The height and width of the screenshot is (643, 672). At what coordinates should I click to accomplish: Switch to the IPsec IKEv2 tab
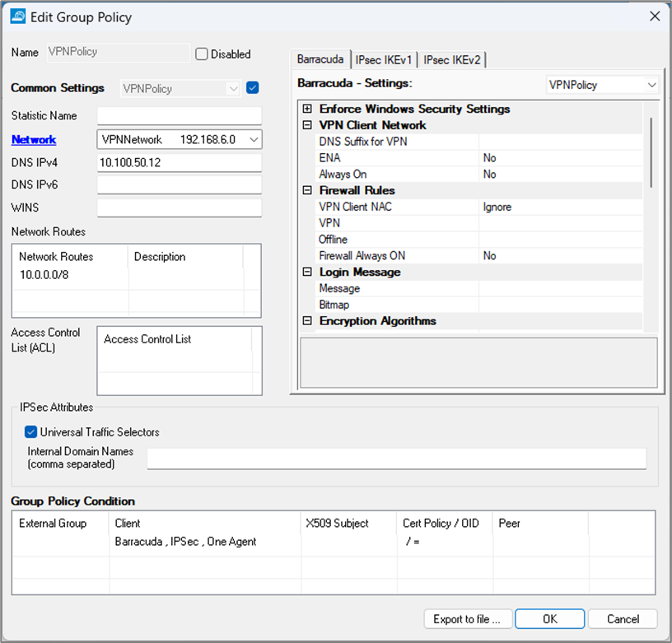[x=452, y=60]
